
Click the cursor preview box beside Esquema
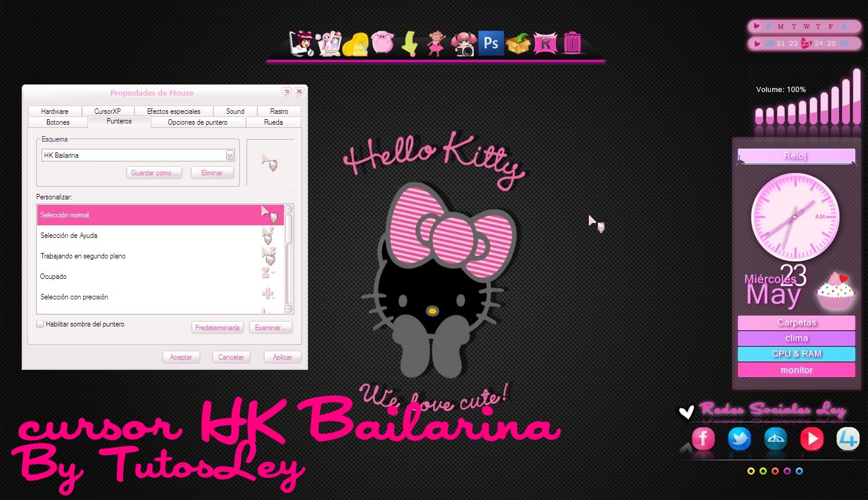pyautogui.click(x=271, y=163)
